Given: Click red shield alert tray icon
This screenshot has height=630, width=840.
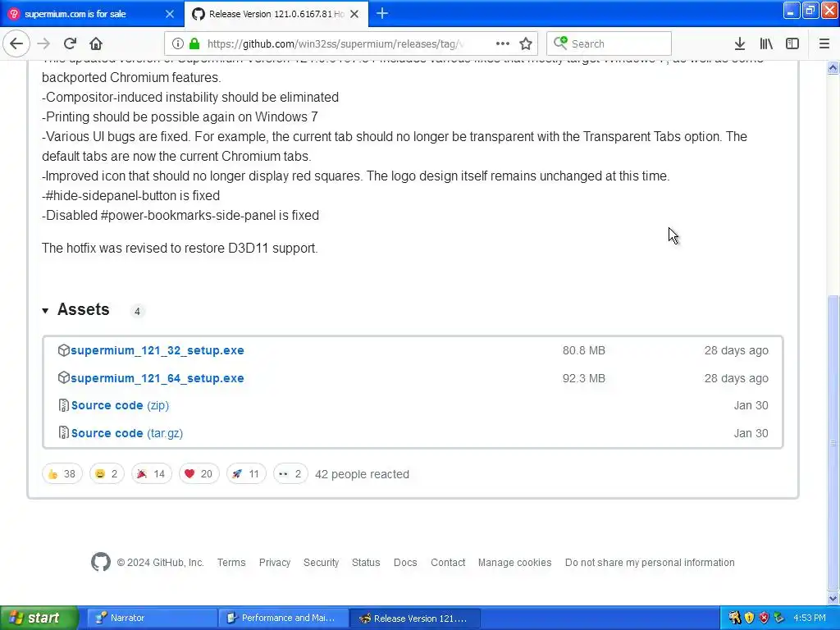Looking at the screenshot, I should coord(765,619).
